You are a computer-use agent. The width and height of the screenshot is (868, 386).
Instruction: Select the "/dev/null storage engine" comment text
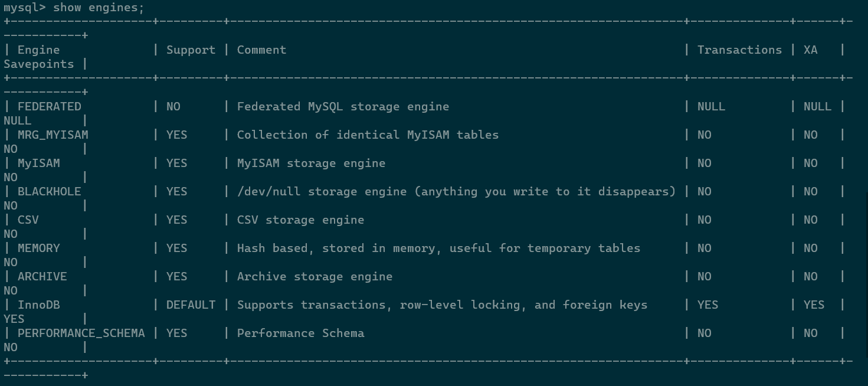(x=322, y=192)
